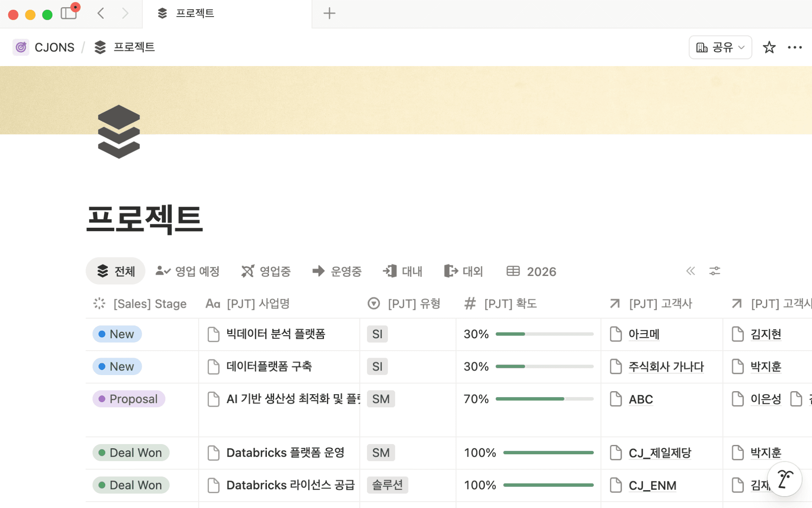Image resolution: width=812 pixels, height=508 pixels.
Task: Click the Aa icon on the [PJT] 사업명 header
Action: [x=212, y=303]
